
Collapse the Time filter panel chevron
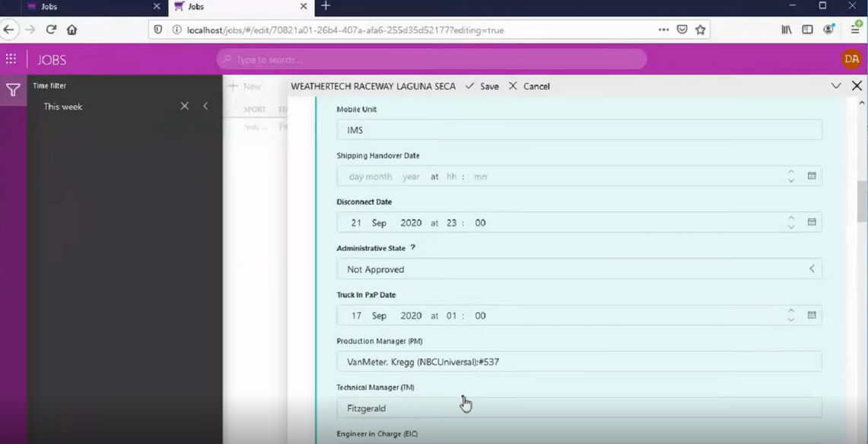205,106
